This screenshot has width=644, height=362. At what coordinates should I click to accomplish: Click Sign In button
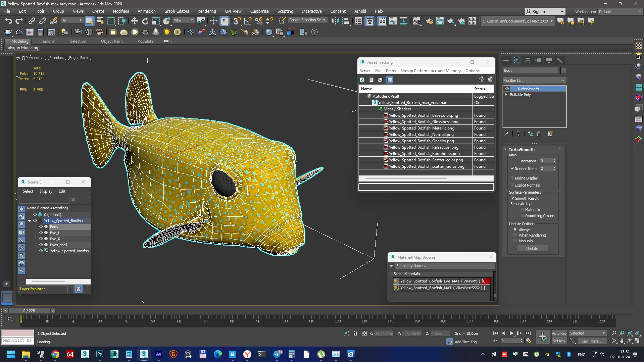click(545, 11)
